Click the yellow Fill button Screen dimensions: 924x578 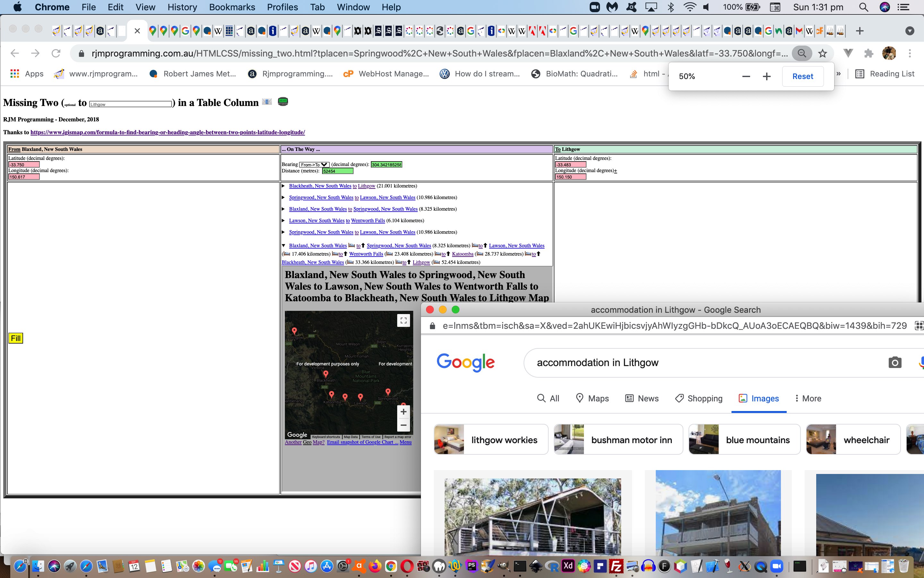(16, 338)
